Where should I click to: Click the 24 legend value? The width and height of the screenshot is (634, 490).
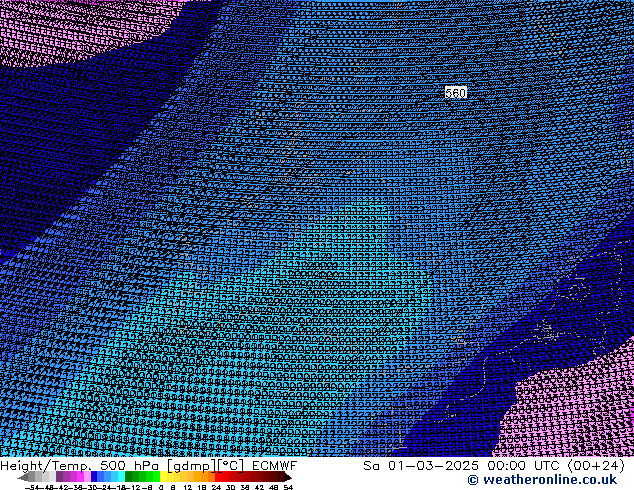click(x=216, y=487)
